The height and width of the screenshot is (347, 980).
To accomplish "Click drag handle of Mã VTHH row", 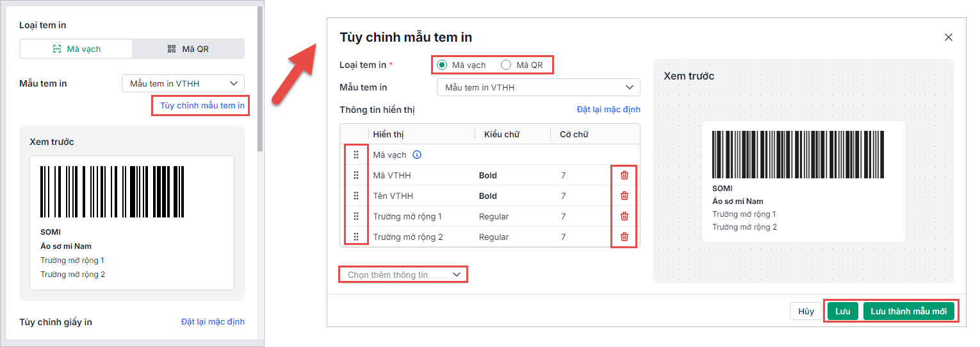I will [356, 175].
